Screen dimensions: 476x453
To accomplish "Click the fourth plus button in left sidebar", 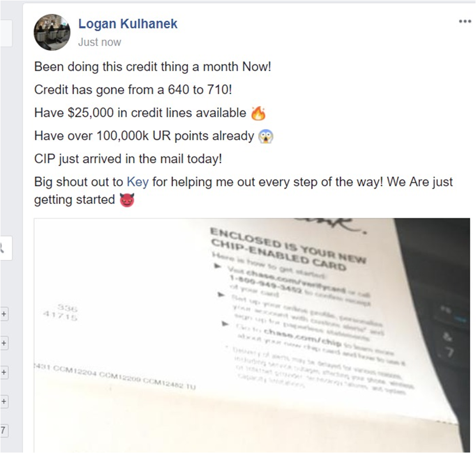I will [x=3, y=402].
